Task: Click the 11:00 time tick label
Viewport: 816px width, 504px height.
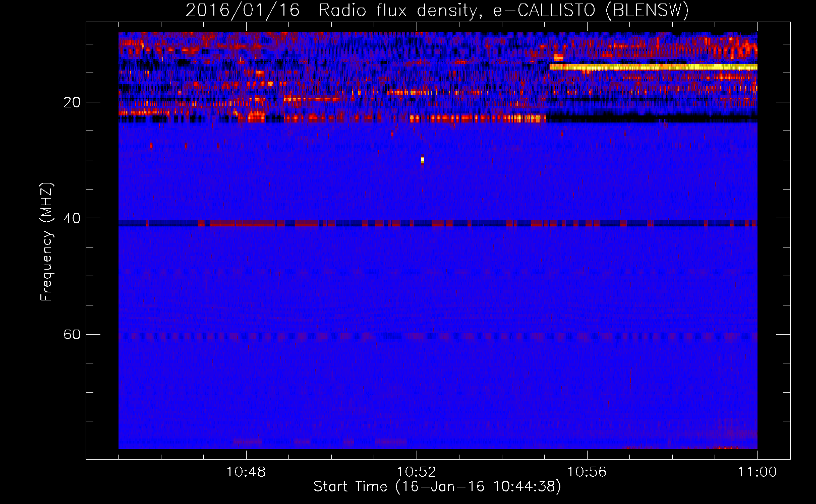Action: pyautogui.click(x=757, y=472)
